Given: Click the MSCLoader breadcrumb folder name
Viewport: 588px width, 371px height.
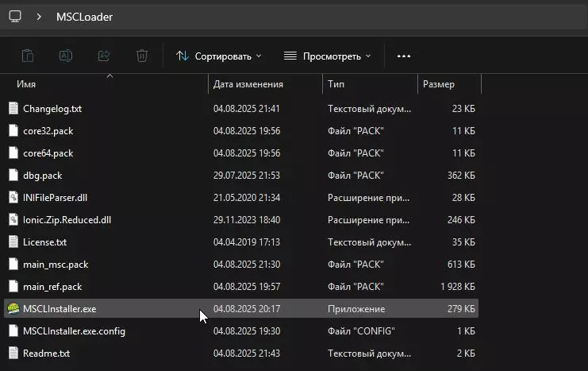Looking at the screenshot, I should point(84,17).
